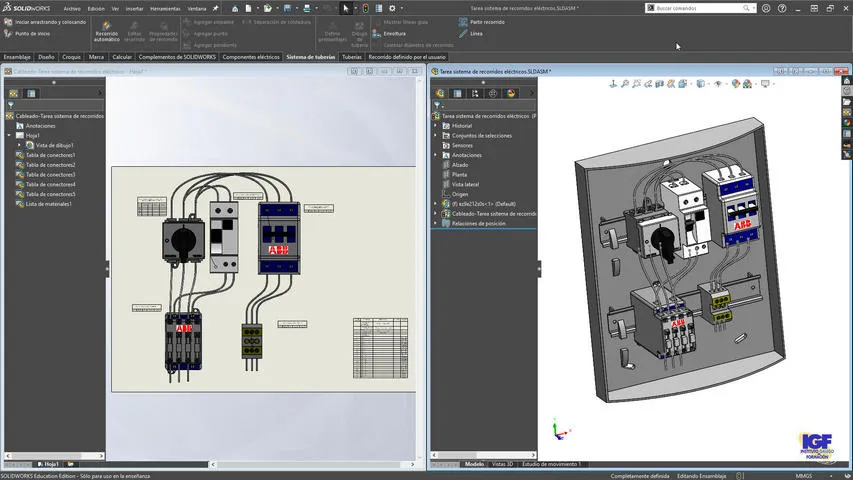Click Zoom to fit icon in view toolbar

625,84
